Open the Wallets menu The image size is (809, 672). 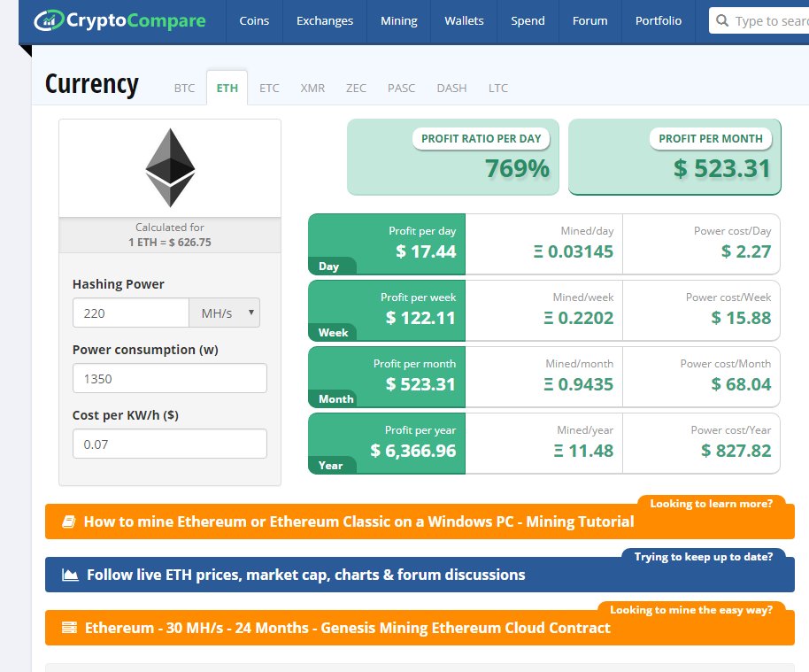pyautogui.click(x=464, y=20)
